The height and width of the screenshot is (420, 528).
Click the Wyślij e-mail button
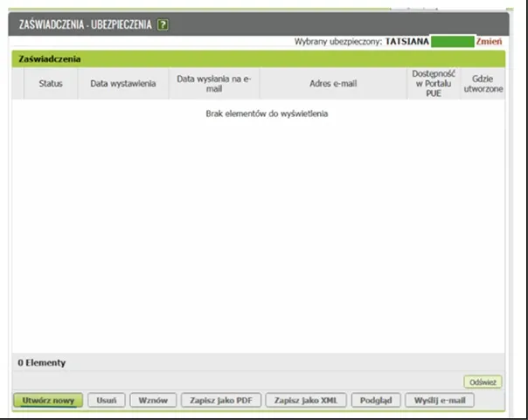coord(440,400)
